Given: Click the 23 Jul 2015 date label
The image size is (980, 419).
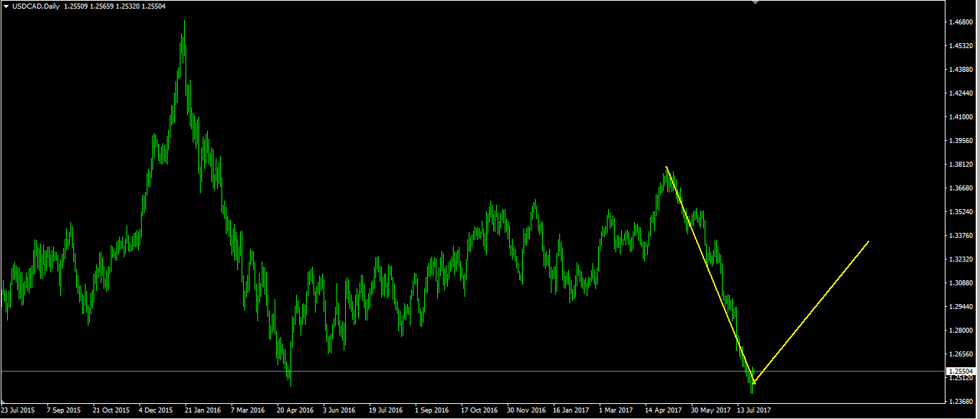Looking at the screenshot, I should click(x=18, y=410).
